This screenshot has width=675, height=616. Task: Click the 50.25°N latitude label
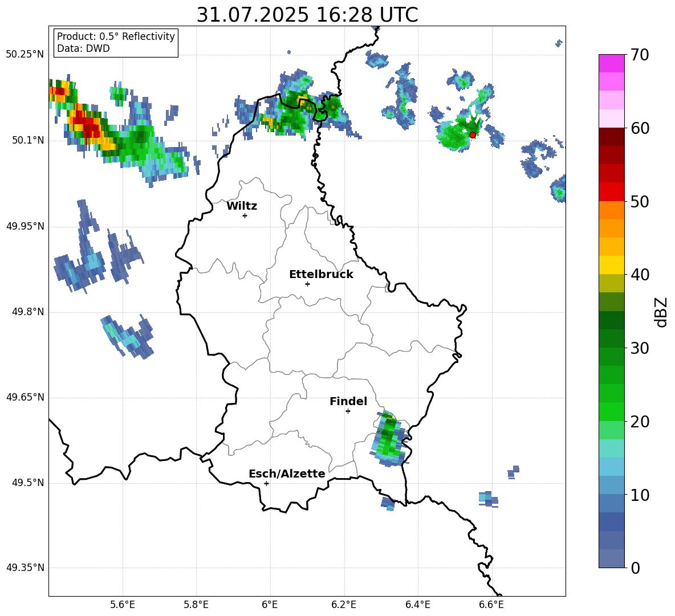click(x=25, y=55)
